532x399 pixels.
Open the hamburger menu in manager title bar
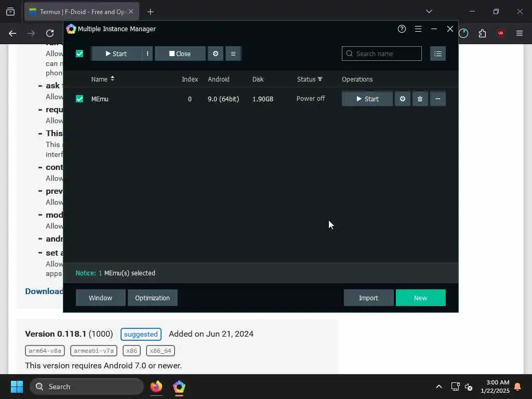418,29
